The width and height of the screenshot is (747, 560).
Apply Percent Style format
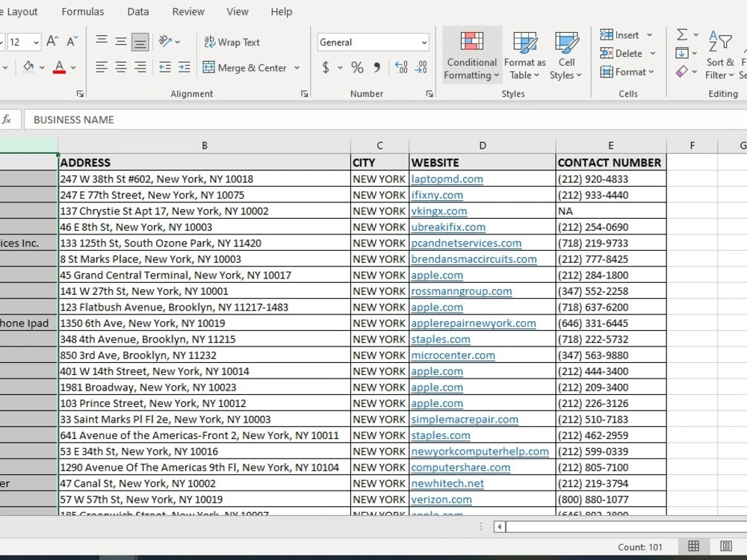pos(357,67)
